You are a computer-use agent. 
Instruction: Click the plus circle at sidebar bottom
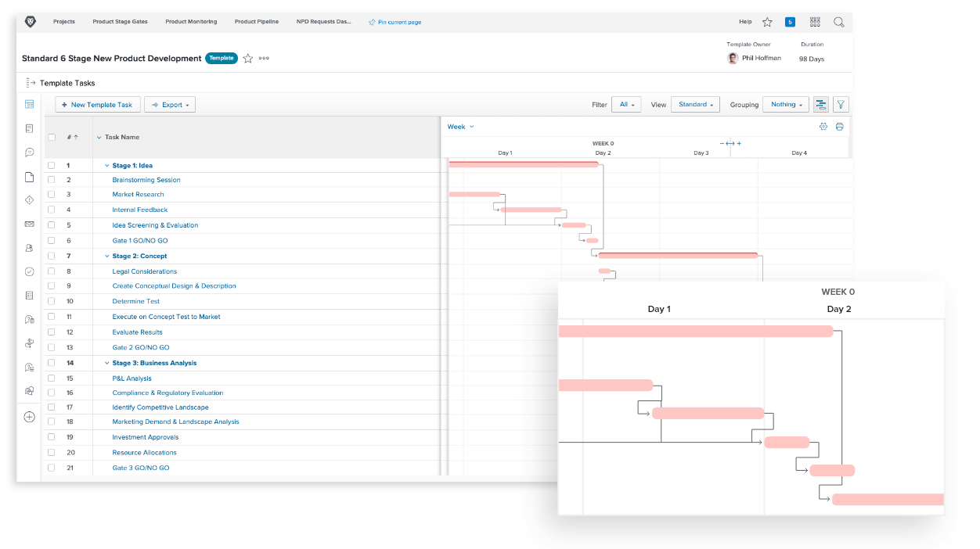click(x=29, y=417)
